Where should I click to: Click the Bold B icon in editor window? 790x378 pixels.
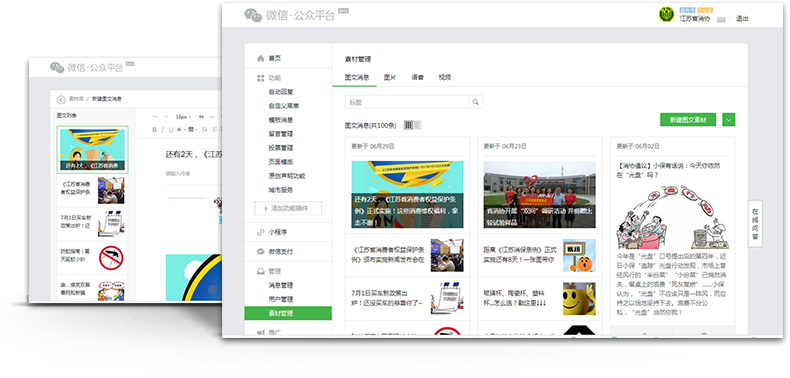point(155,130)
